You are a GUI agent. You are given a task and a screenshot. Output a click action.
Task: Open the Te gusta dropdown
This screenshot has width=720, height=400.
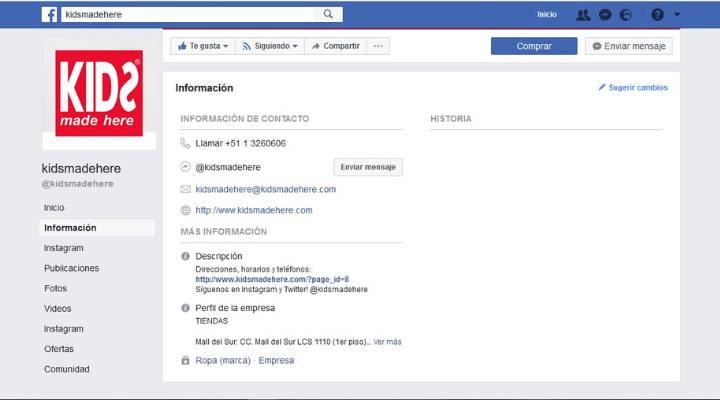point(203,46)
